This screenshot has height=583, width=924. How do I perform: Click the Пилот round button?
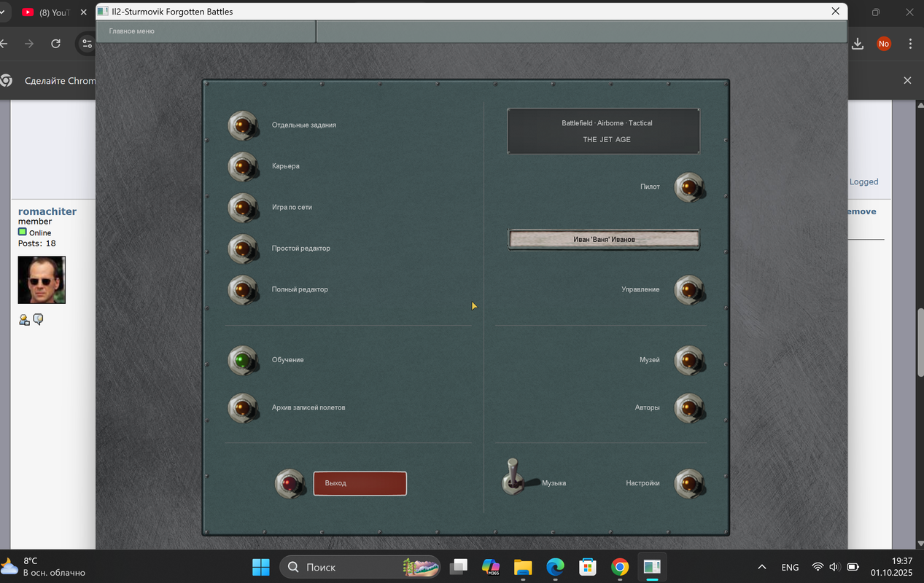pos(689,187)
